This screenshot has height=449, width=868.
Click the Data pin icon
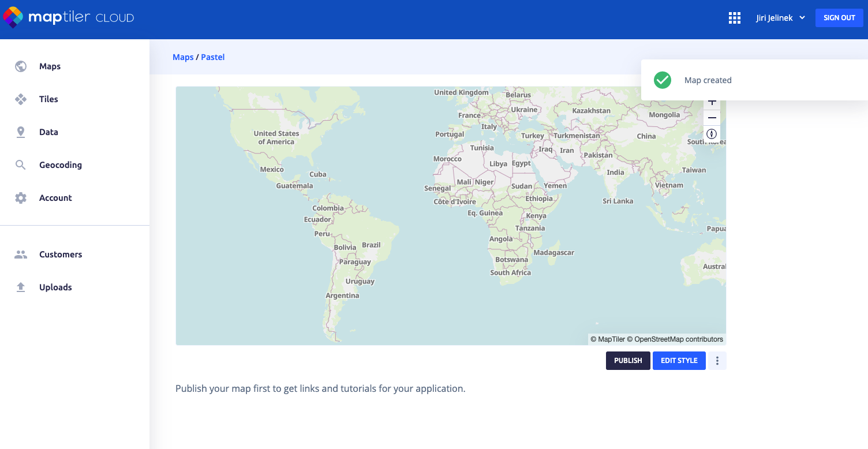click(21, 132)
